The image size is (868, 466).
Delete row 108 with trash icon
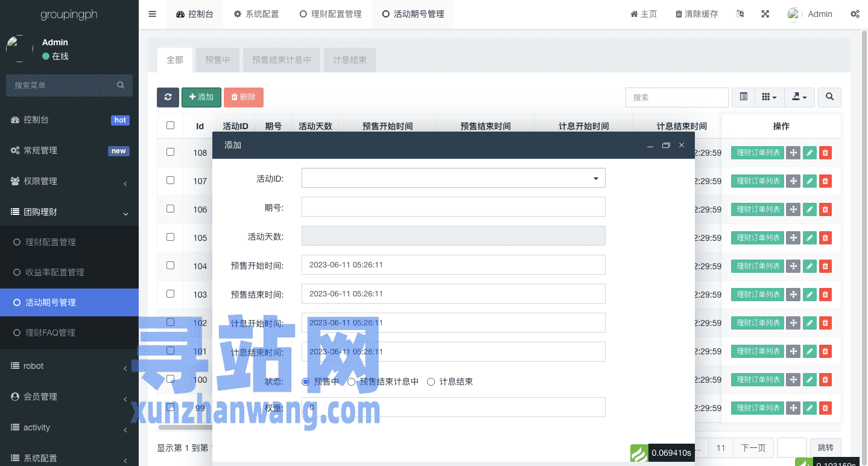825,153
